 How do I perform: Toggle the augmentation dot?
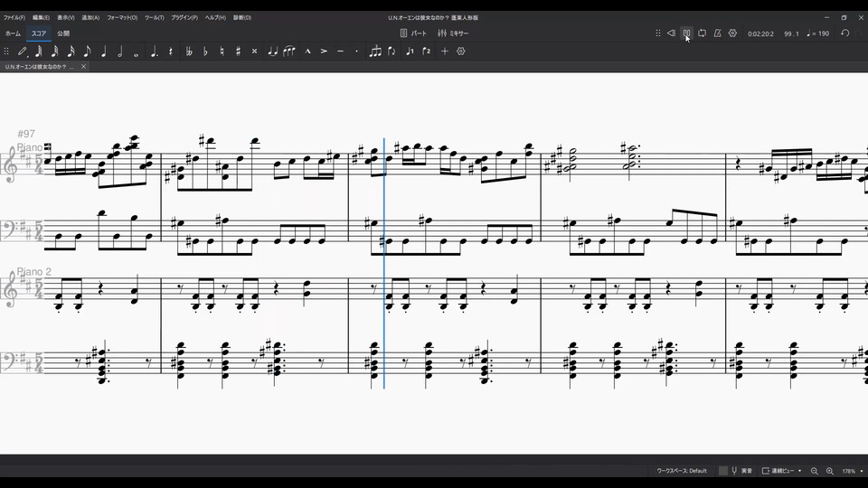click(155, 52)
